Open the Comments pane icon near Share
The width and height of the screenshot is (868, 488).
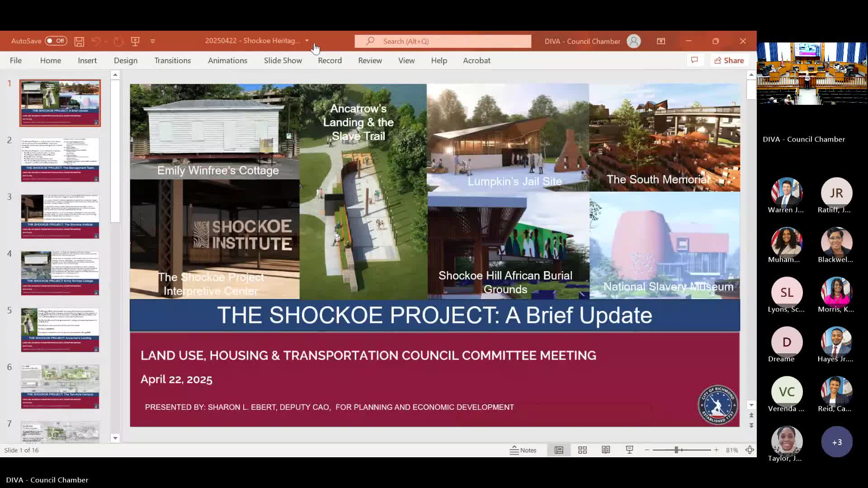(695, 60)
